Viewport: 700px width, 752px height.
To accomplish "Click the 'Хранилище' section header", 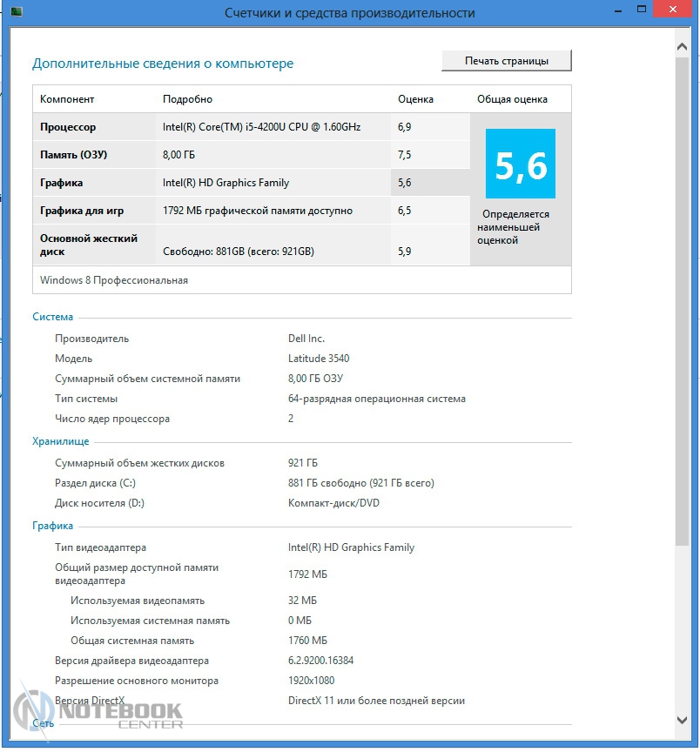I will point(60,441).
